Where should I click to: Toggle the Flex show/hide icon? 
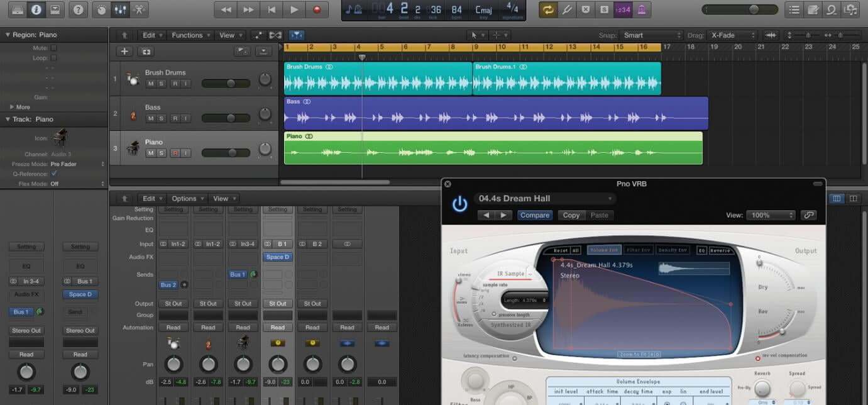(275, 35)
